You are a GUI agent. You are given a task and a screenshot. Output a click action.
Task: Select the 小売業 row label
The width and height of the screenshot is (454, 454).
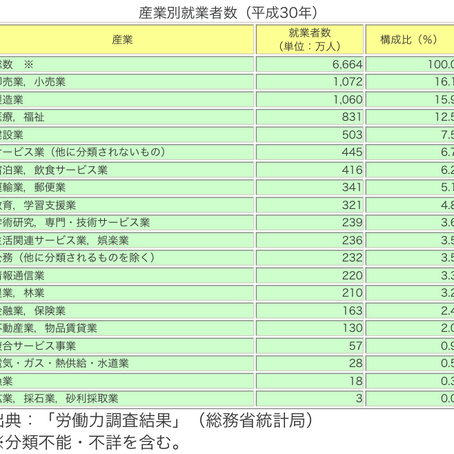pos(50,82)
